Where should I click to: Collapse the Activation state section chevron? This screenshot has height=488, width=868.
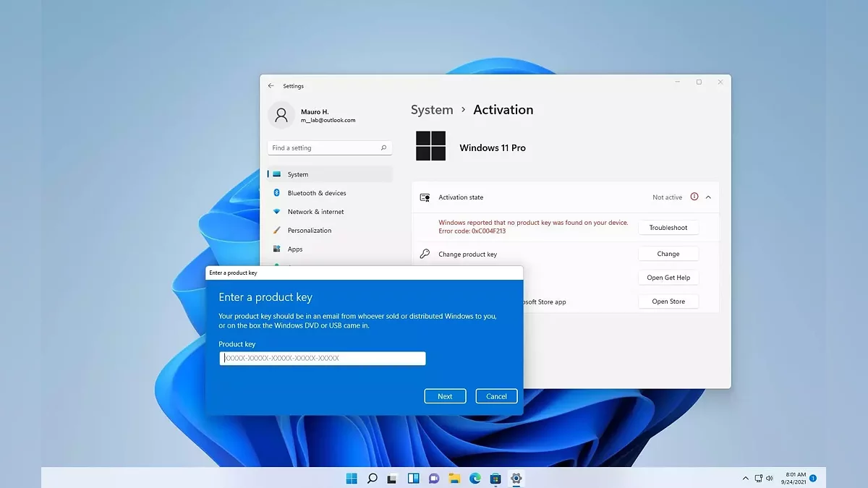click(x=708, y=197)
